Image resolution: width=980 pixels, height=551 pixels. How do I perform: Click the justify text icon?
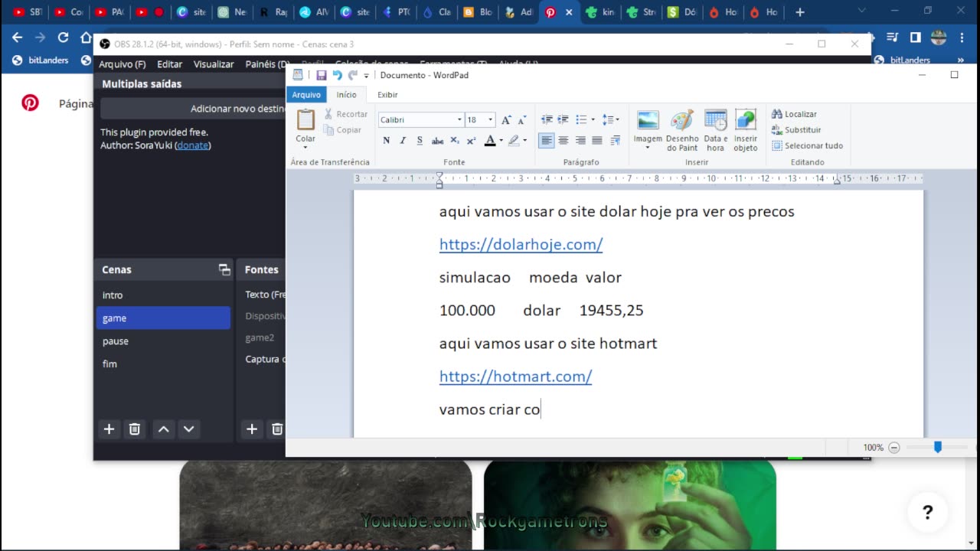click(x=596, y=141)
